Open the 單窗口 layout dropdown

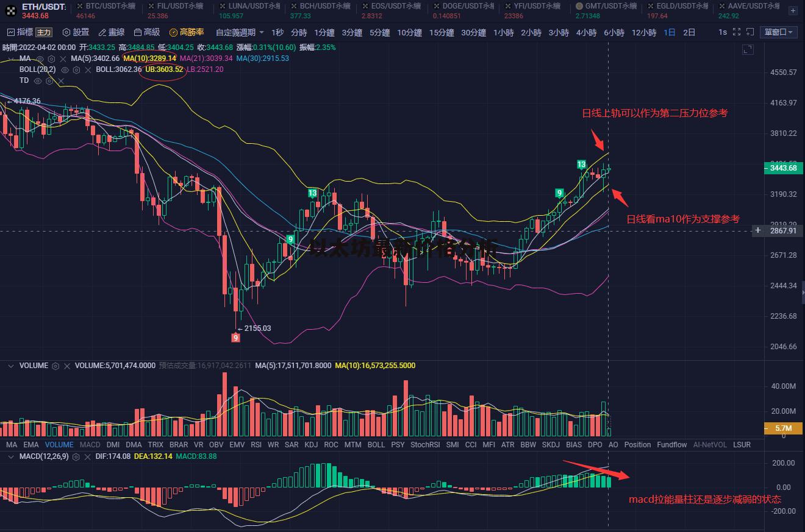778,32
